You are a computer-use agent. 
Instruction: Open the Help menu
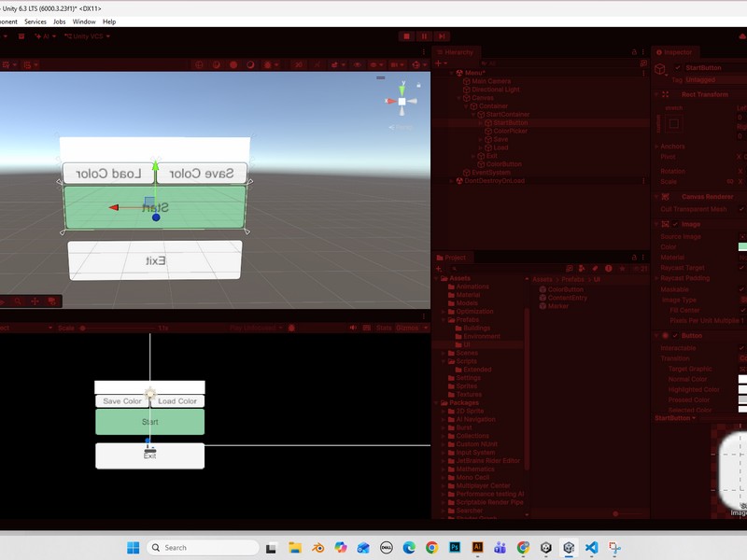coord(109,21)
